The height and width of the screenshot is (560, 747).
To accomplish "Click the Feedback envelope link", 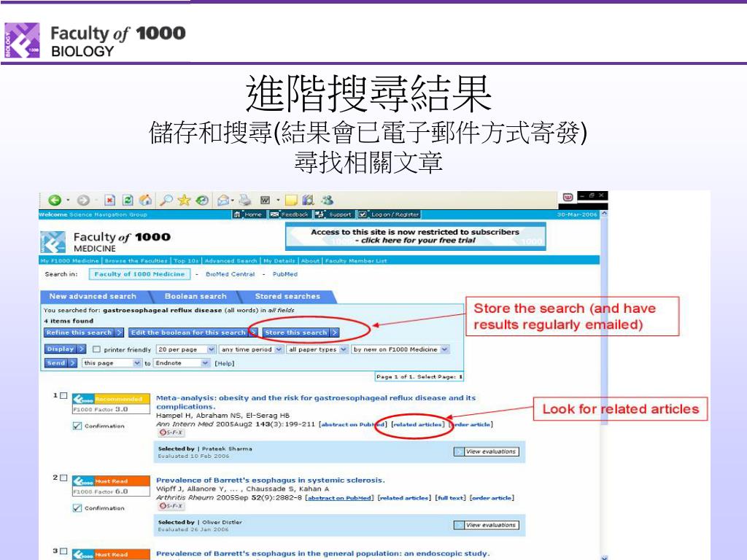I will point(289,215).
